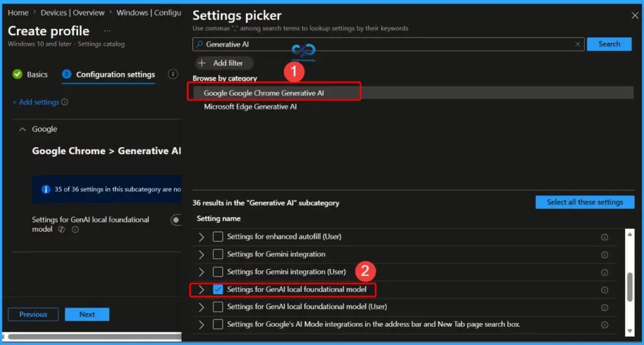Click the + Add settings link
Viewport: 644px width, 345px height.
click(x=36, y=102)
